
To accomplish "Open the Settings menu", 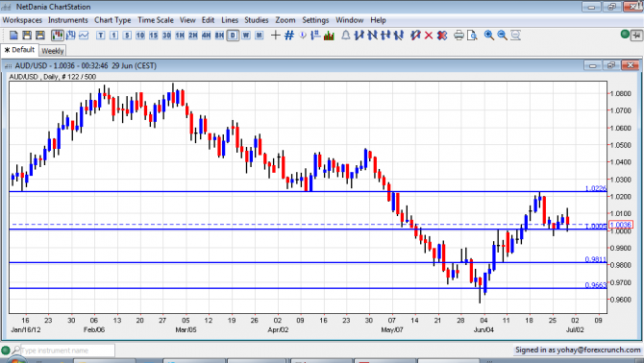I will tap(315, 20).
